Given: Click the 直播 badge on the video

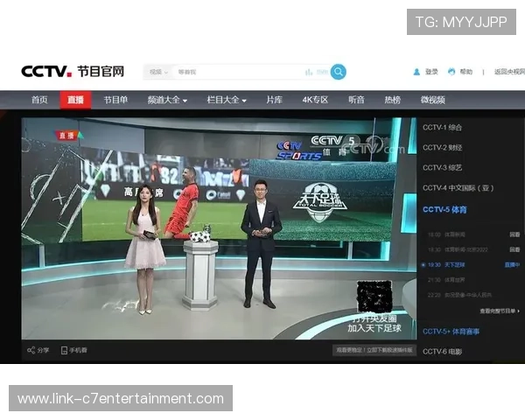Looking at the screenshot, I should pyautogui.click(x=69, y=136).
